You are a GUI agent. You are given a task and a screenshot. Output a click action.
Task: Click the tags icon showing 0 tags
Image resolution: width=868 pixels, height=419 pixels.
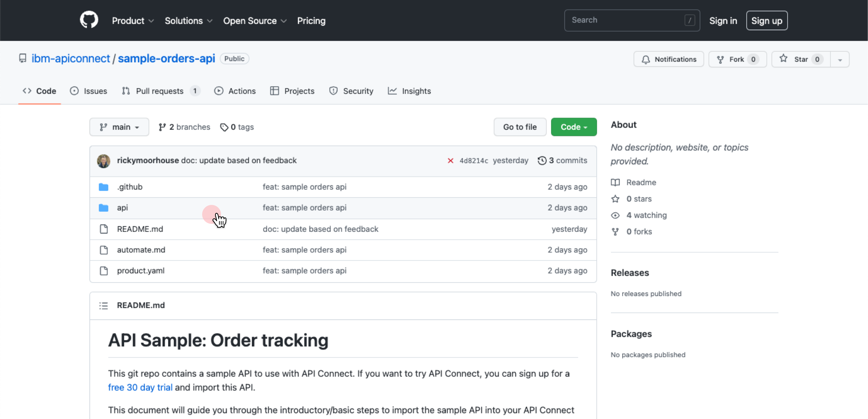click(224, 127)
